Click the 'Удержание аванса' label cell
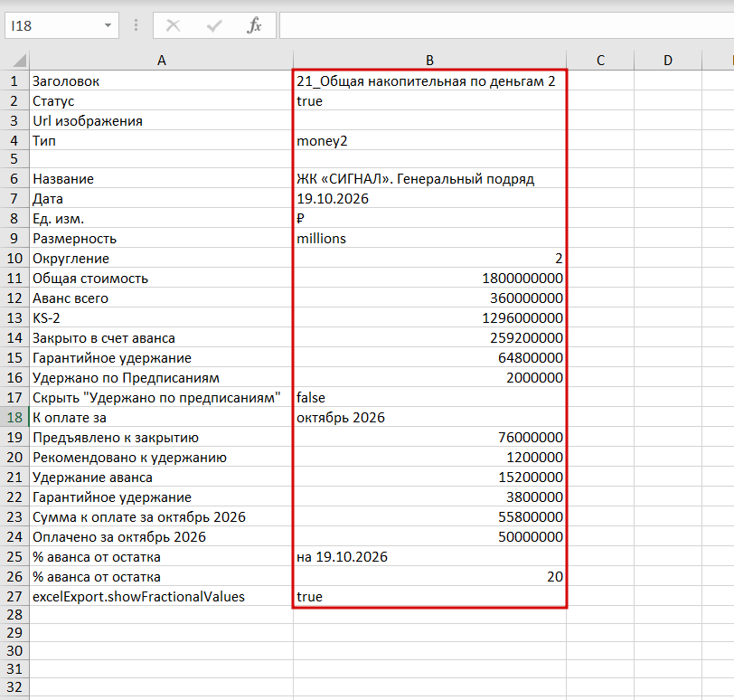 click(x=162, y=478)
